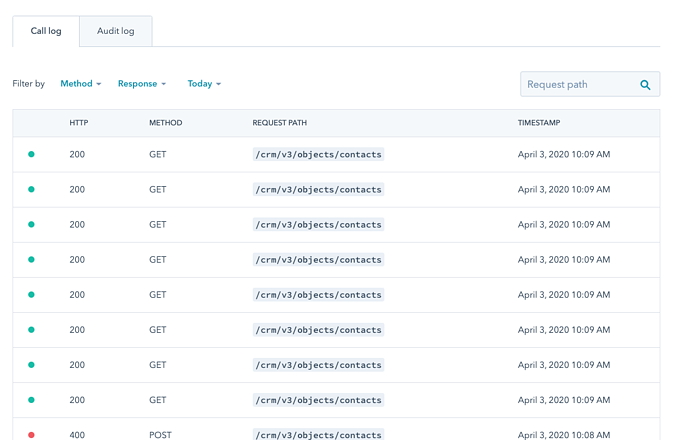676x440 pixels.
Task: Open the Method filter dropdown
Action: [x=80, y=84]
